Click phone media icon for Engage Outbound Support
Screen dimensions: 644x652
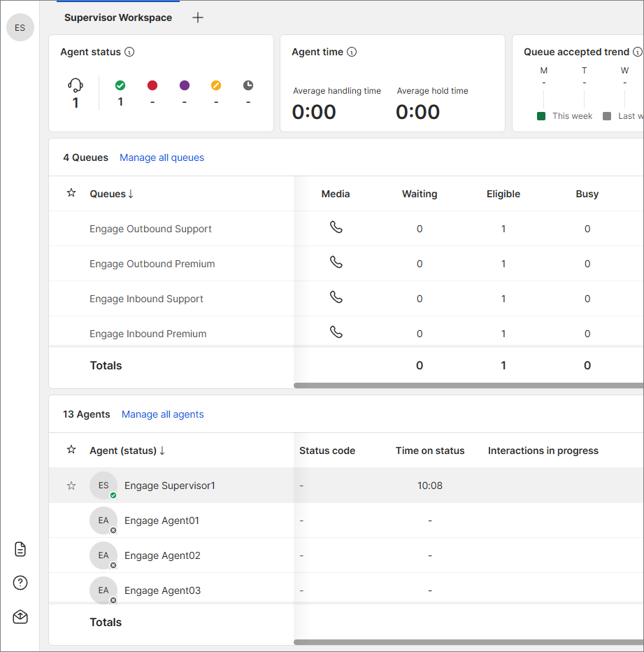pyautogui.click(x=336, y=227)
